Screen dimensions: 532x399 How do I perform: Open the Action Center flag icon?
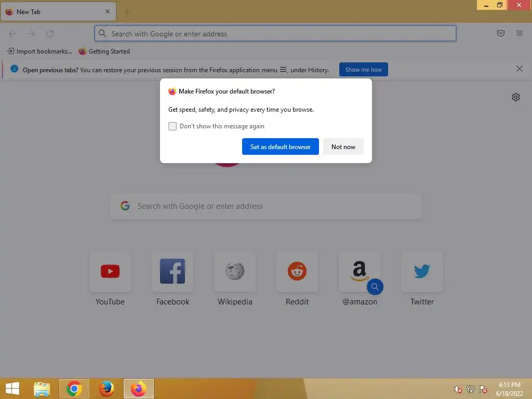click(483, 389)
